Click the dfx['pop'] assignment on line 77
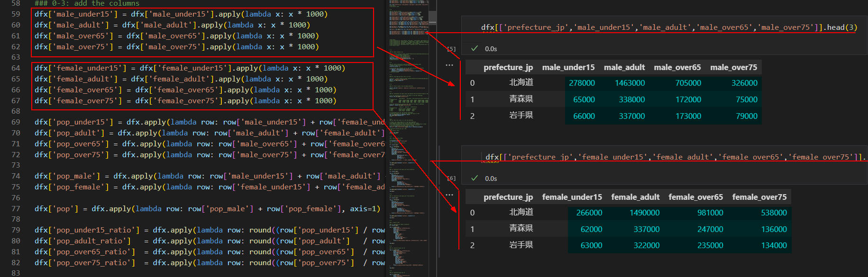Screen dimensions: 868x277 [x=207, y=209]
